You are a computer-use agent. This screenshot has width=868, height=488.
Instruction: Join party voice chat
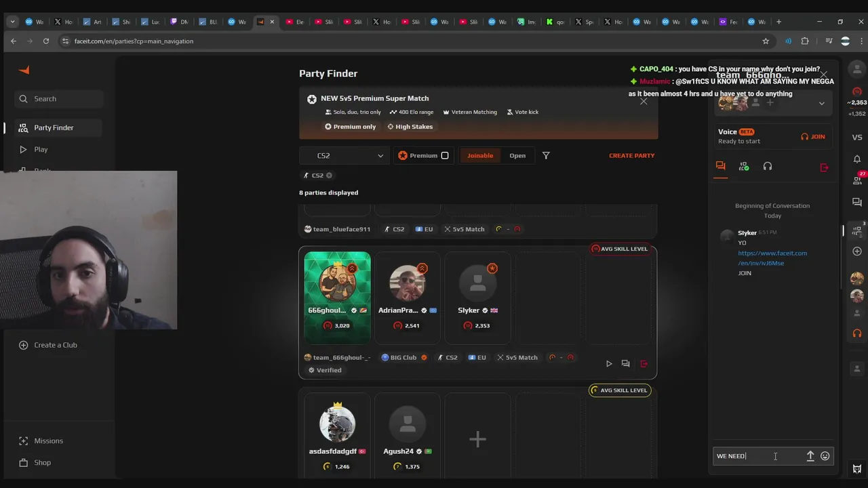pyautogui.click(x=812, y=137)
